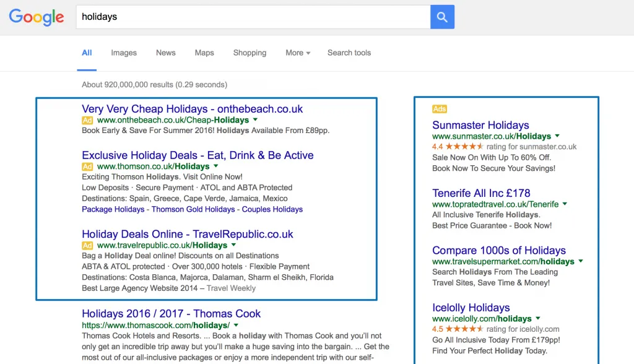This screenshot has width=634, height=364.
Task: Switch to the Images tab
Action: coord(124,53)
